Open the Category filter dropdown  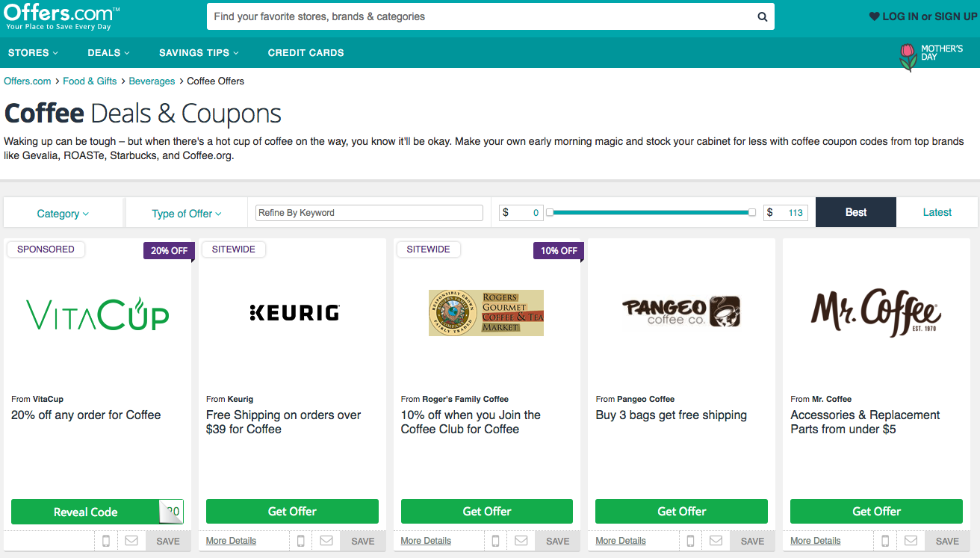(63, 214)
